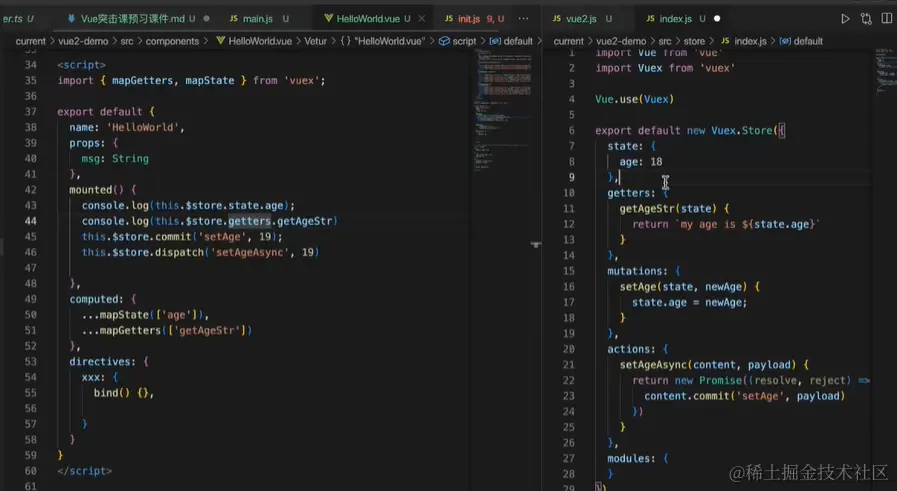The width and height of the screenshot is (897, 491).
Task: Click JS icon on init.js tab
Action: 449,19
